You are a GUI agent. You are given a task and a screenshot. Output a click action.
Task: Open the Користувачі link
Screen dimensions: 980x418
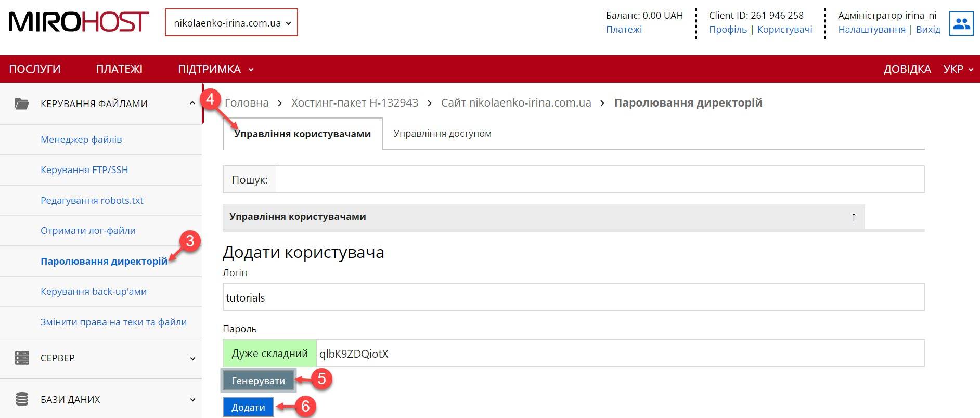coord(785,30)
